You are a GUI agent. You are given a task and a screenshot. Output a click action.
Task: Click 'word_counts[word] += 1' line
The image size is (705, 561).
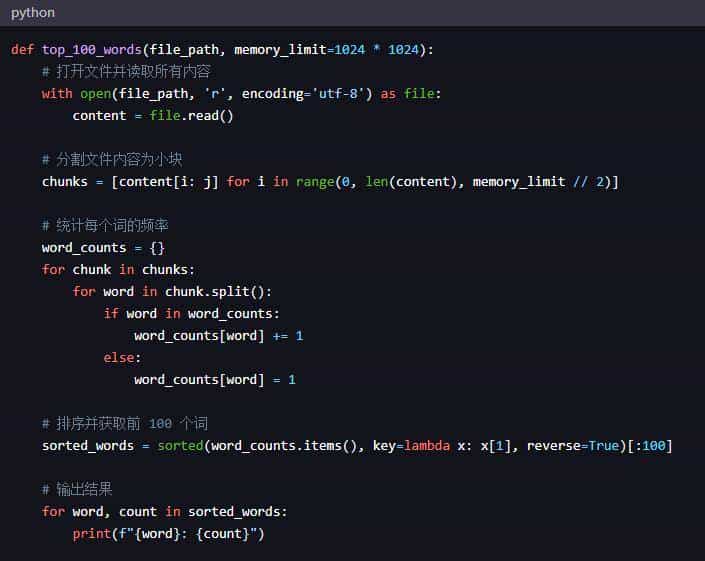tap(219, 336)
